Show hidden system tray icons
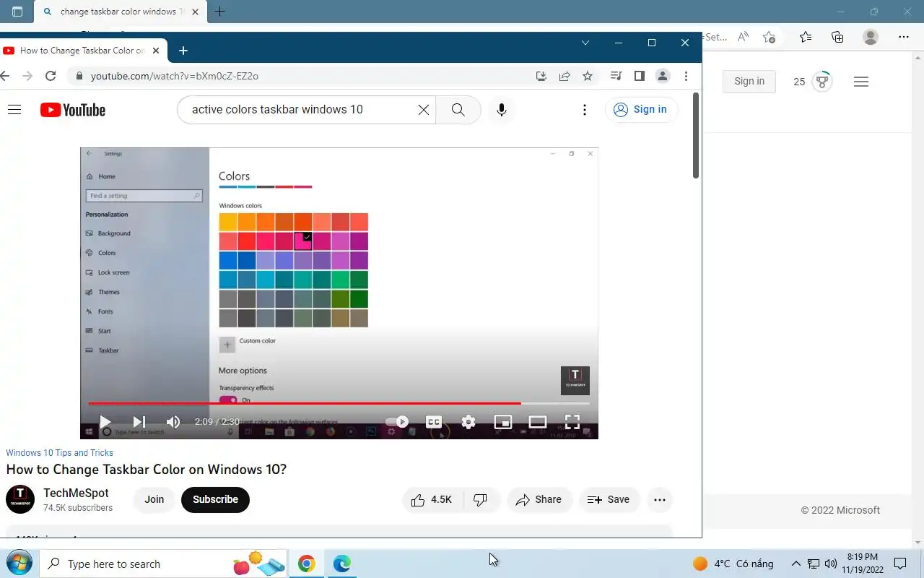924x578 pixels. click(796, 564)
